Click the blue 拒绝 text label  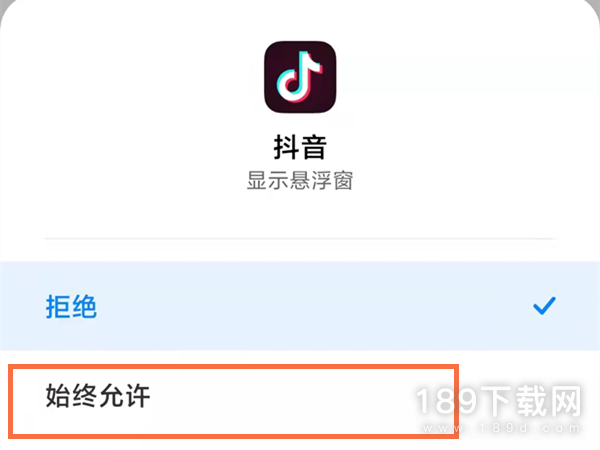coord(71,307)
